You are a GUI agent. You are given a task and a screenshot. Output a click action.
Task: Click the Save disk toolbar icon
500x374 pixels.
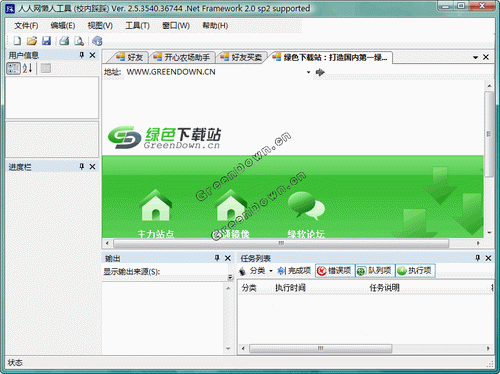click(x=46, y=41)
